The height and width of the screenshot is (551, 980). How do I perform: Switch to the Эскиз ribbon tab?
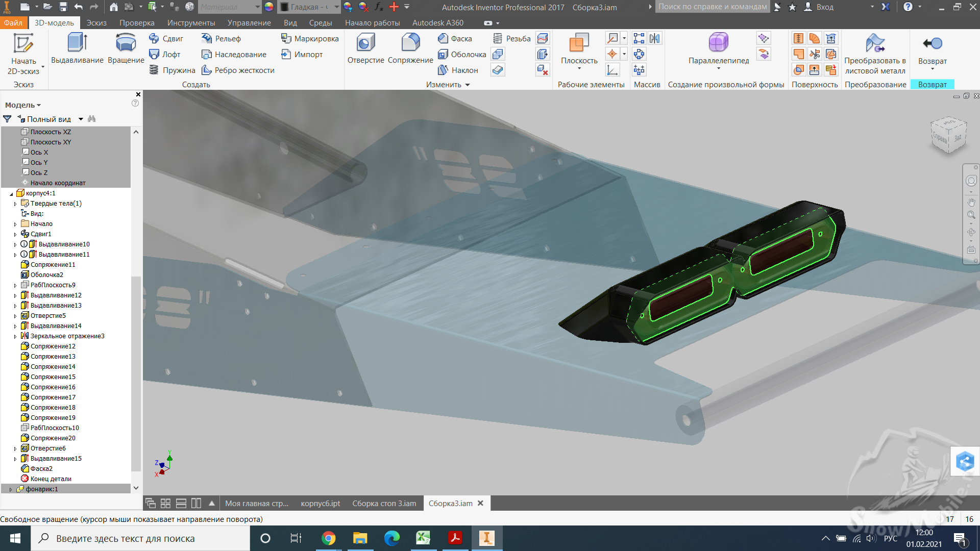[96, 22]
